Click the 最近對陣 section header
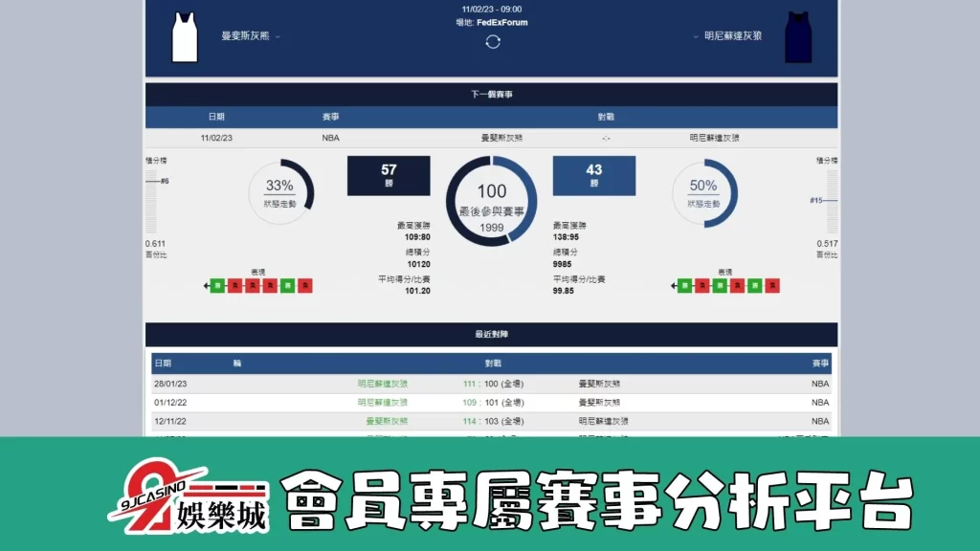 pos(491,334)
